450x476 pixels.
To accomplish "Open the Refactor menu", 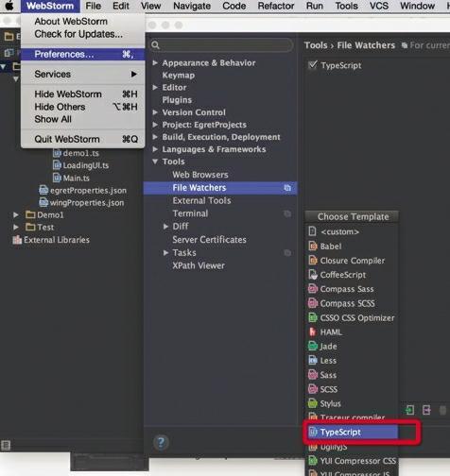I will pos(276,6).
